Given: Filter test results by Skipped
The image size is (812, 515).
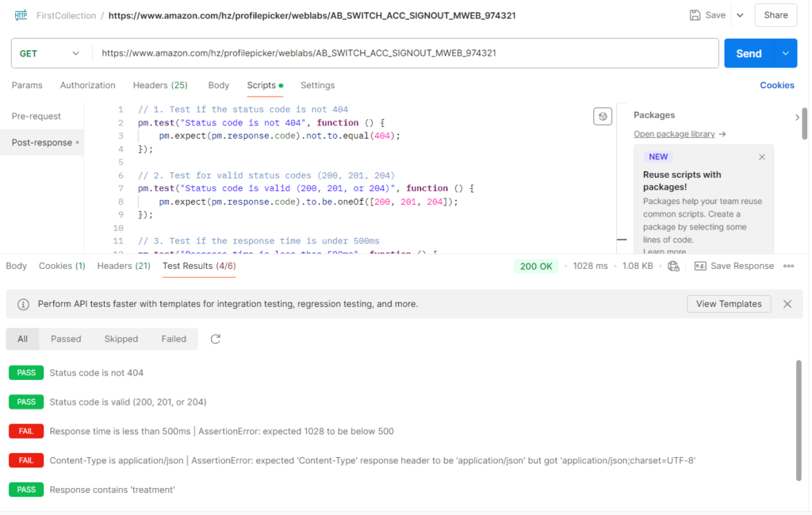Looking at the screenshot, I should click(x=121, y=339).
